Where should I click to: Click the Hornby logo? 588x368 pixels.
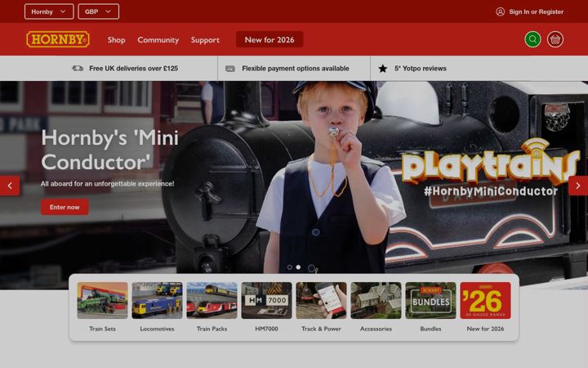[58, 39]
